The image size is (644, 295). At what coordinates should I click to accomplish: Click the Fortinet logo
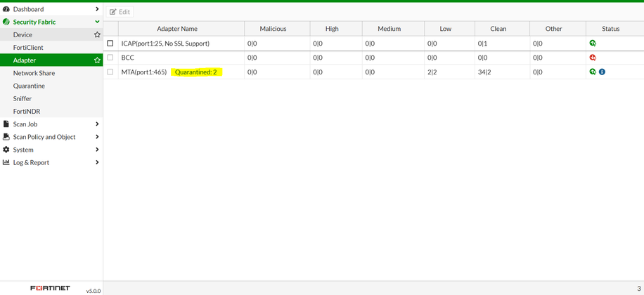[50, 288]
